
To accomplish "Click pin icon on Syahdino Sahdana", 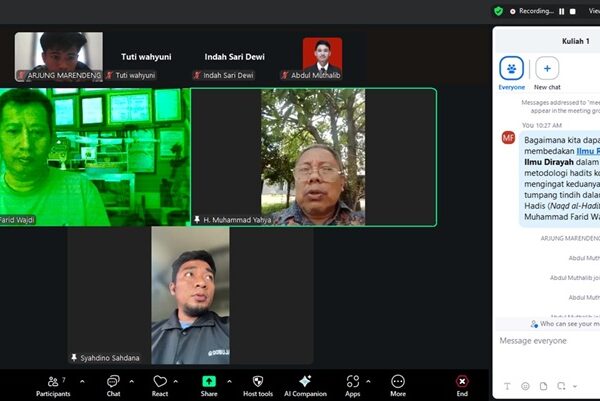I will (74, 357).
